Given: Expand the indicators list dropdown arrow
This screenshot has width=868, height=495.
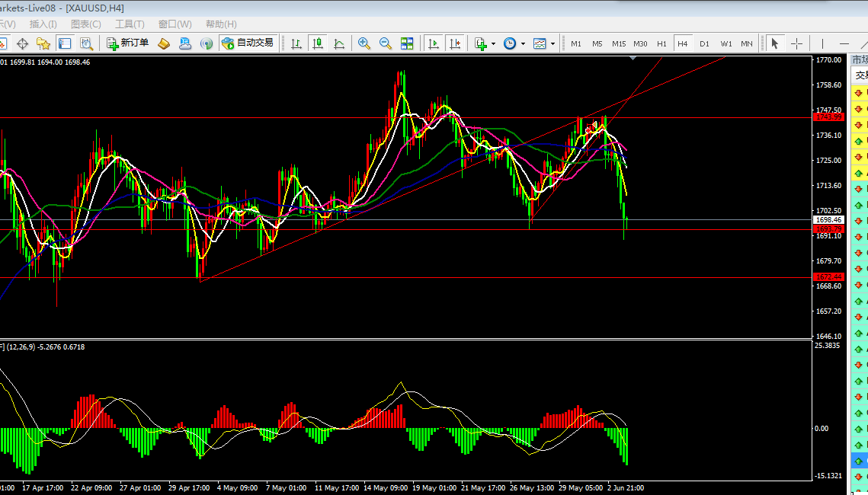Looking at the screenshot, I should (x=493, y=43).
